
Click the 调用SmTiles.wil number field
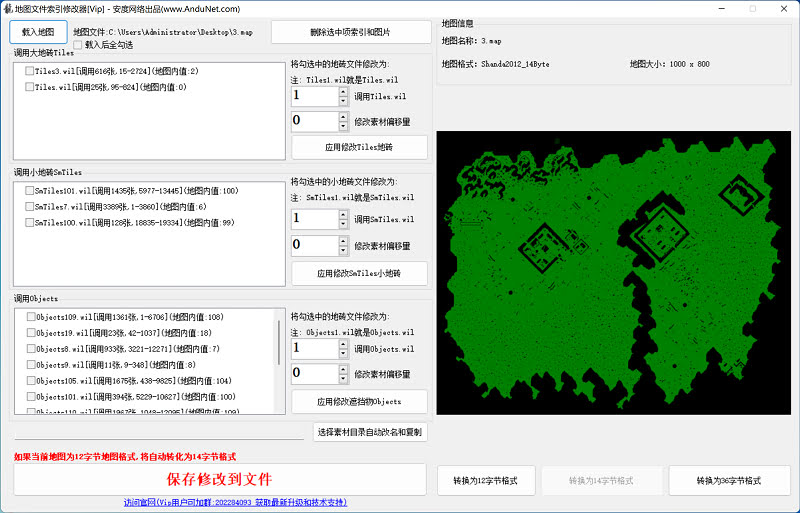(315, 219)
